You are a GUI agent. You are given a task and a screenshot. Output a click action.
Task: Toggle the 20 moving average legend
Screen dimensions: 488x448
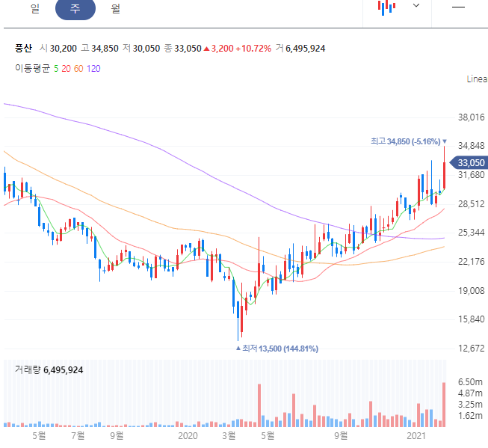66,69
